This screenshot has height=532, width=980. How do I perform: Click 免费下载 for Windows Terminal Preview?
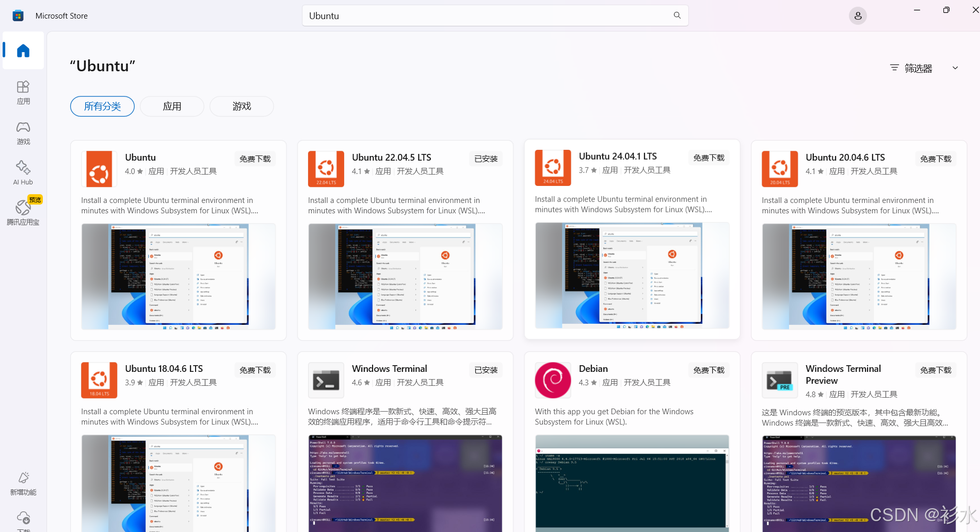936,370
